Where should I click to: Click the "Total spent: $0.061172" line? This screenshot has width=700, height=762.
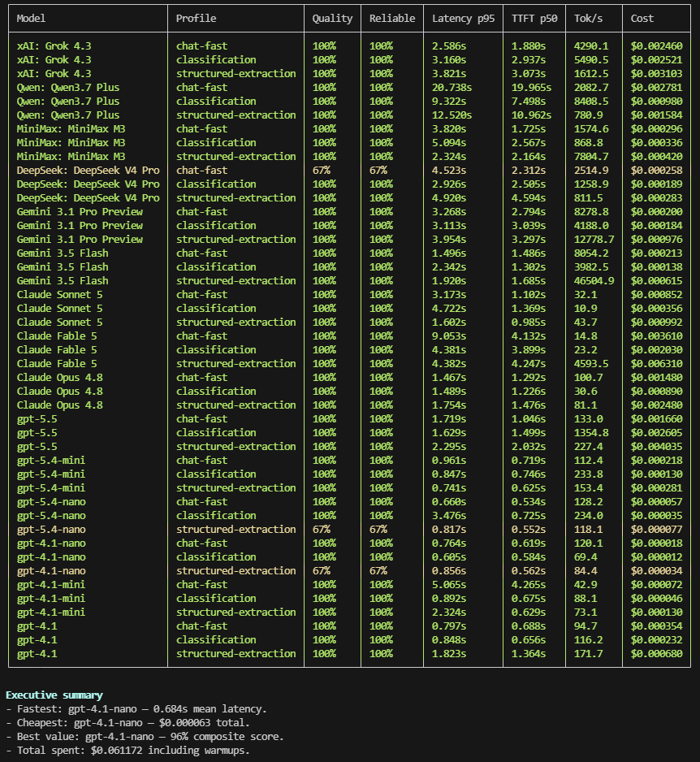click(127, 751)
